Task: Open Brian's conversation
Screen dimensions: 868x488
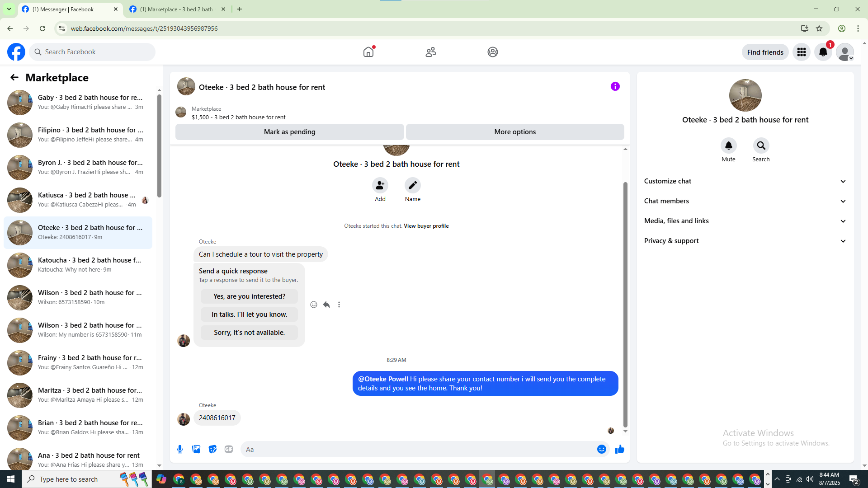Action: point(78,428)
